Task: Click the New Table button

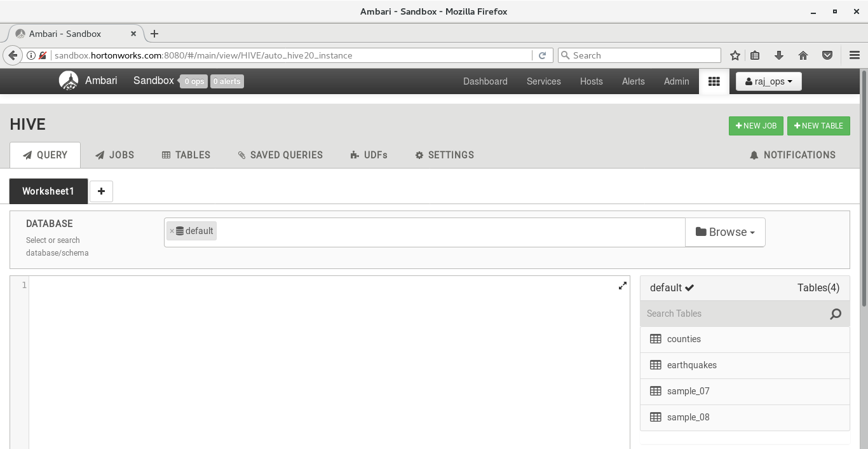Action: pyautogui.click(x=818, y=126)
